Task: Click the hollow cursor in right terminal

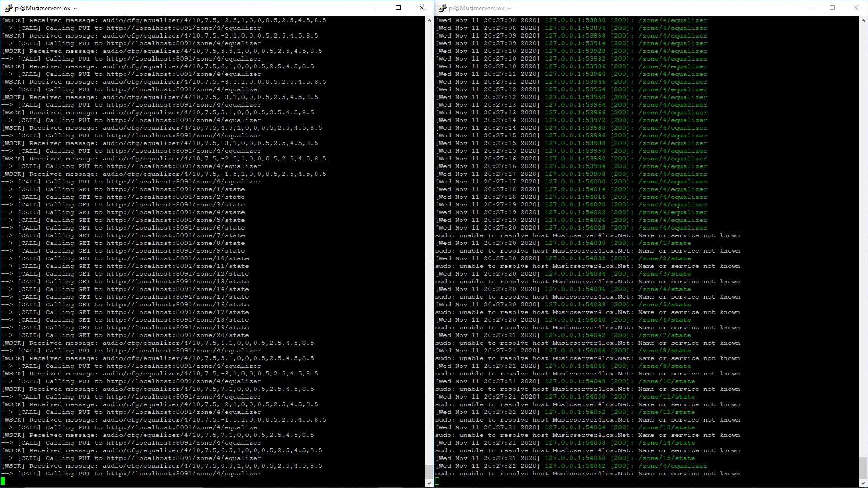Action: [x=437, y=481]
